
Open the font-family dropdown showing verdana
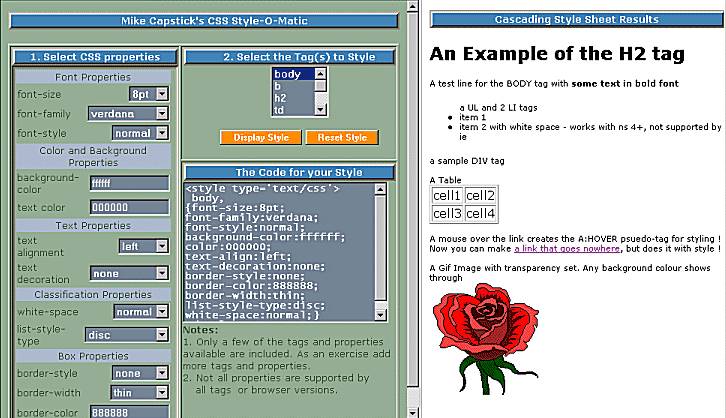pyautogui.click(x=128, y=113)
